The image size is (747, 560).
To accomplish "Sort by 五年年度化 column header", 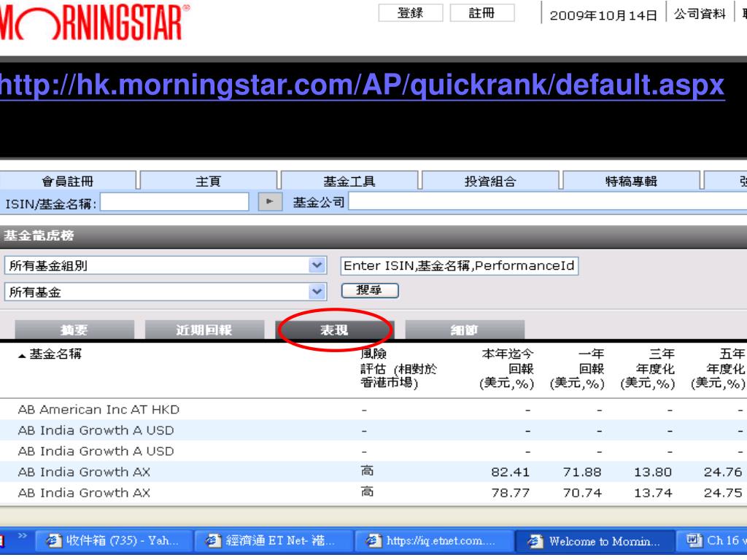I will 718,368.
